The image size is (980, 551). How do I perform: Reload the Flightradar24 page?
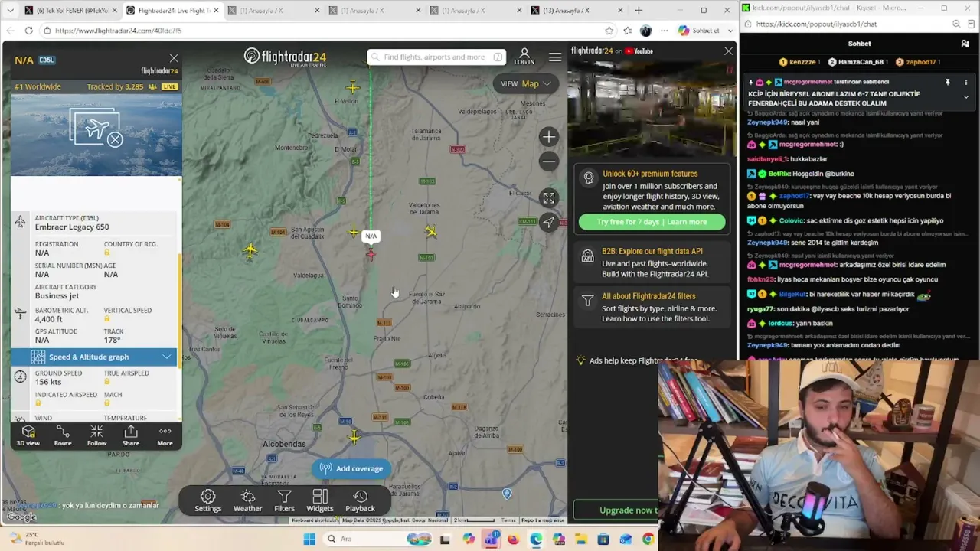click(28, 31)
